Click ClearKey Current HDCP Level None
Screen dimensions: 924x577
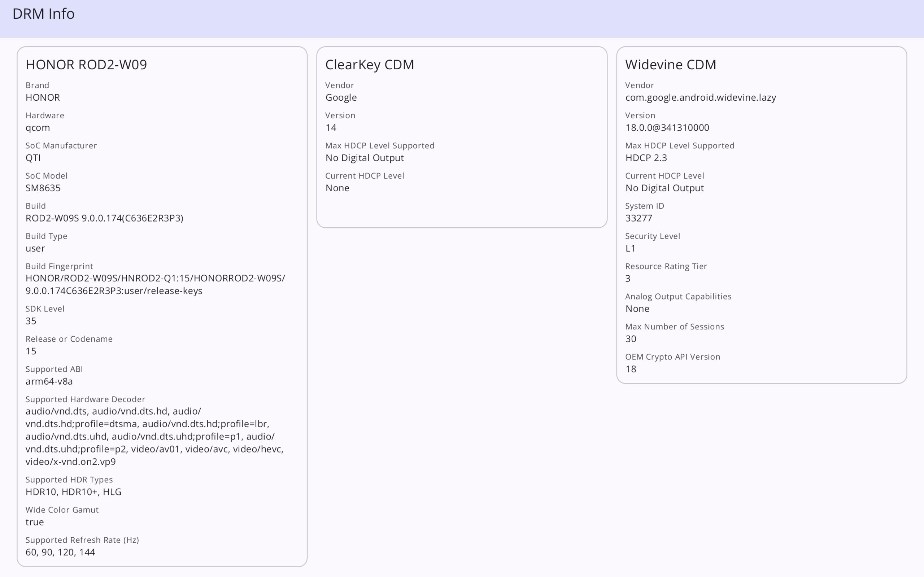337,188
